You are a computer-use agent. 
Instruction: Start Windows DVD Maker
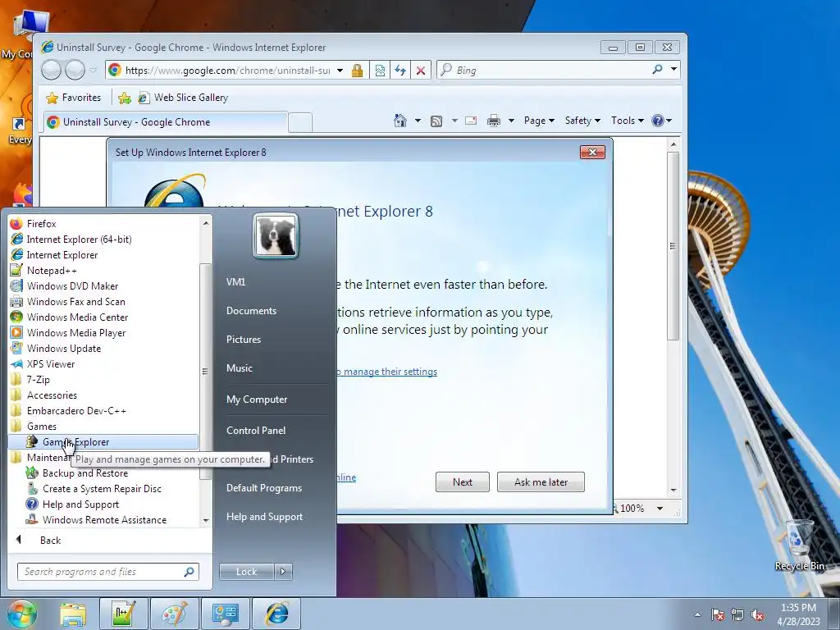pyautogui.click(x=72, y=286)
